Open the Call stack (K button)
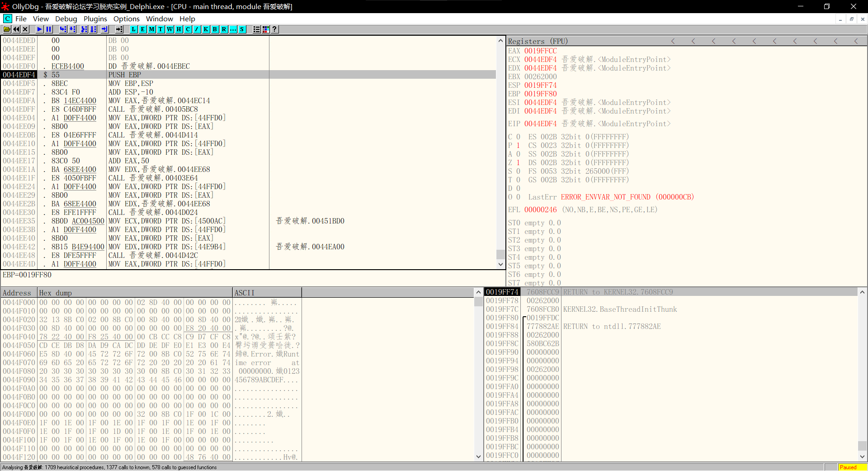The image size is (868, 471). pyautogui.click(x=206, y=29)
